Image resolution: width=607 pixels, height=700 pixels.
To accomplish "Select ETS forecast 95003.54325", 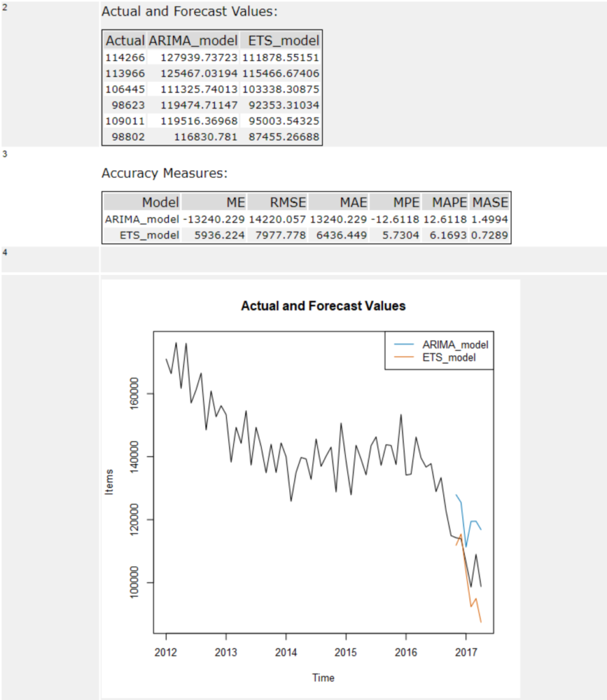I will (x=284, y=121).
